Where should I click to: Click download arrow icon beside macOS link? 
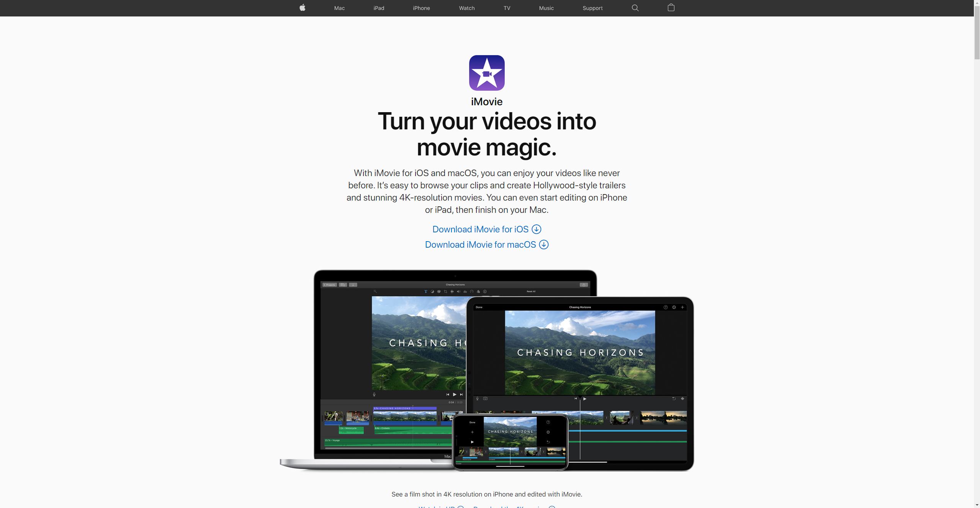click(544, 245)
